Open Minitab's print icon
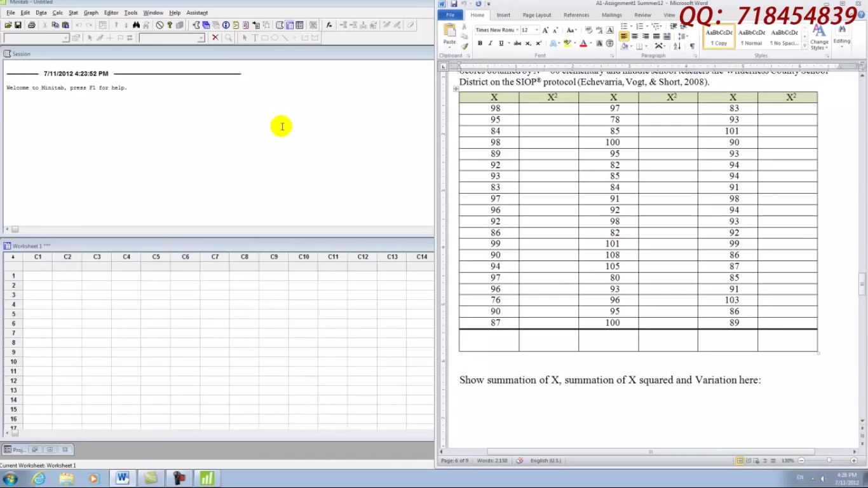This screenshot has width=868, height=488. tap(32, 25)
